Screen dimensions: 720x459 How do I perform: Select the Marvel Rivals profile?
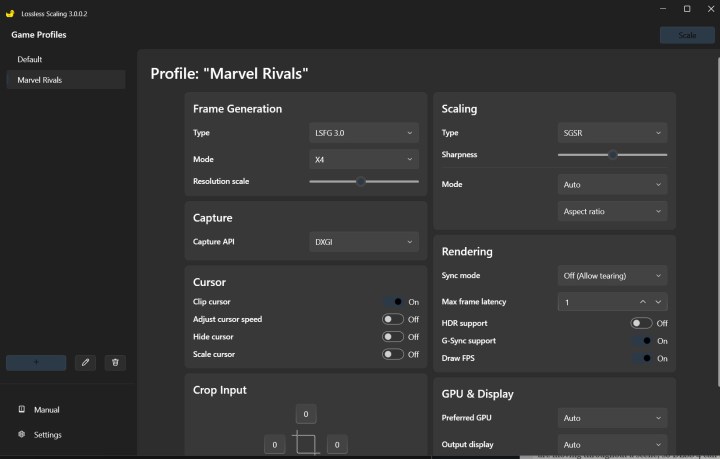pyautogui.click(x=40, y=80)
